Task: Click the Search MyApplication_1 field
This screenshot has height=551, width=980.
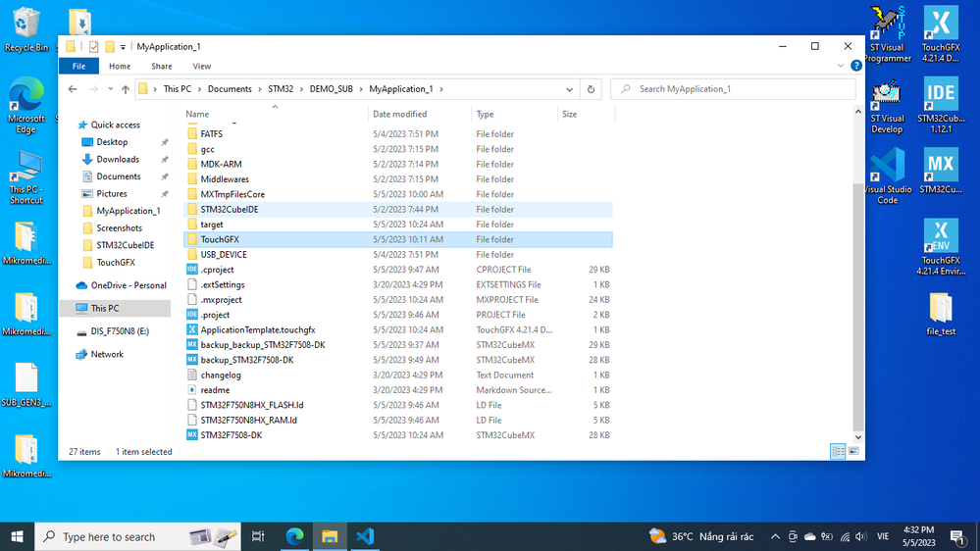Action: (x=736, y=89)
